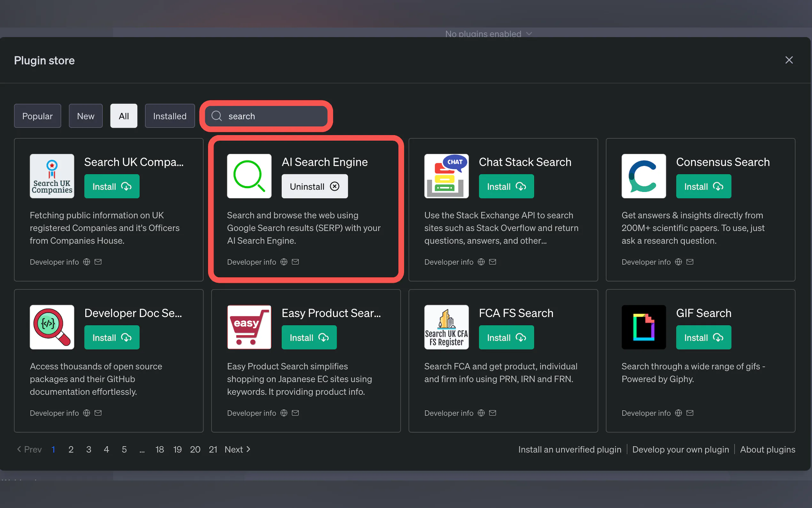Click email icon for Search UK Companies developer
Image resolution: width=812 pixels, height=508 pixels.
(x=98, y=262)
